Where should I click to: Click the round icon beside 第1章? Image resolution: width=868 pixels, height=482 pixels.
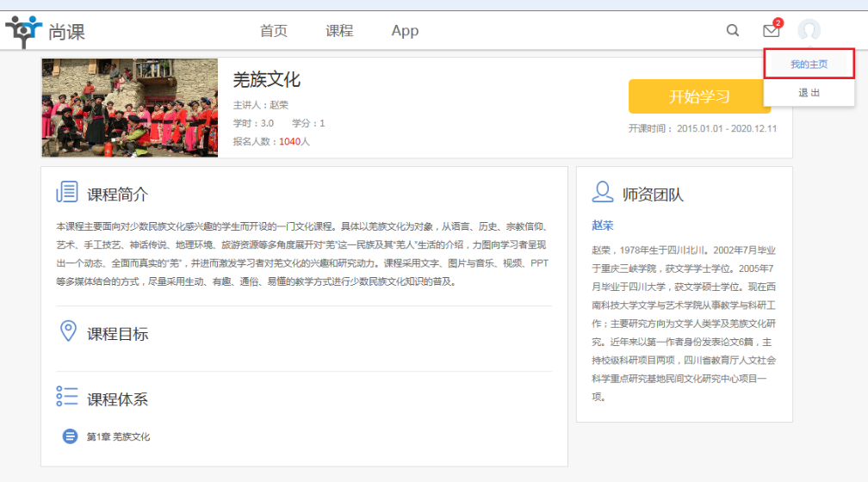click(71, 436)
